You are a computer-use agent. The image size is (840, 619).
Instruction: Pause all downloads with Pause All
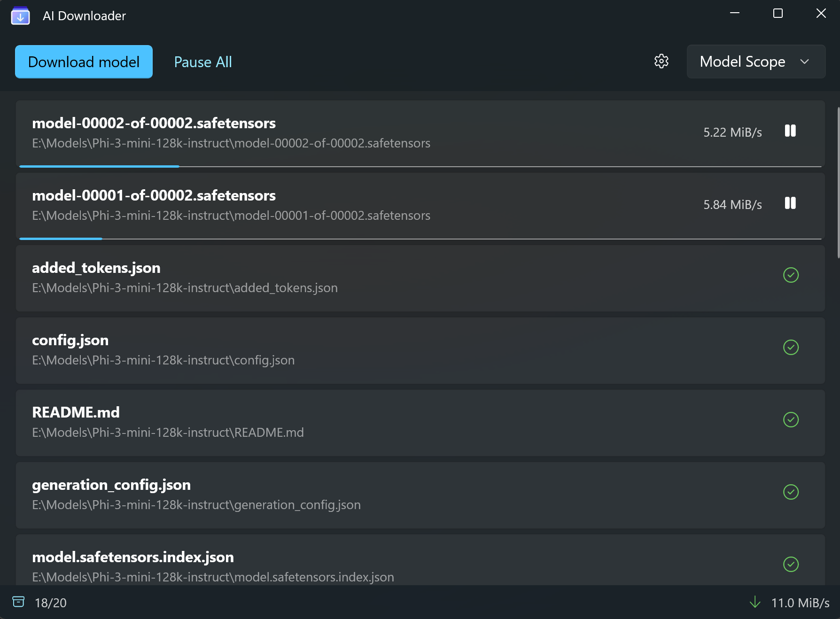pyautogui.click(x=203, y=62)
